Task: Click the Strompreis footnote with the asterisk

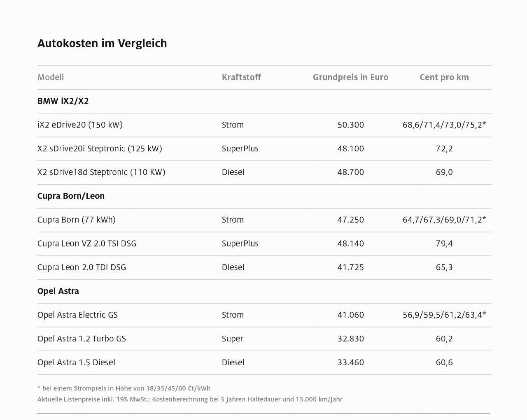Action: [124, 388]
